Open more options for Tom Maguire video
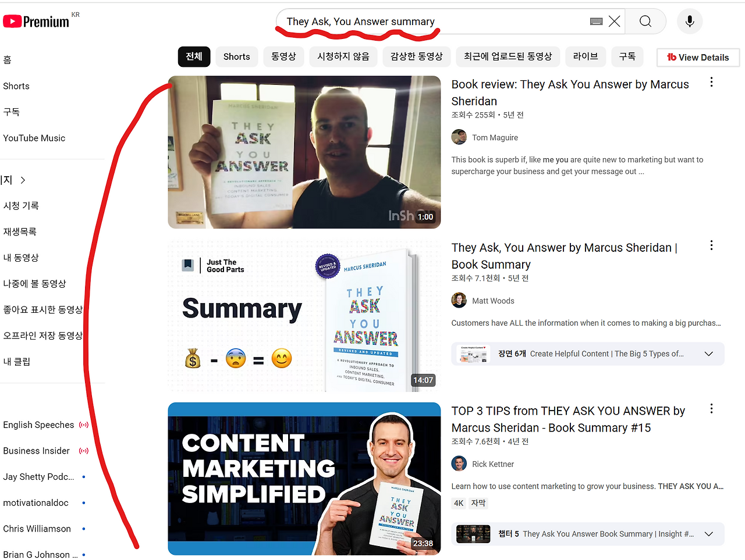The width and height of the screenshot is (745, 560). (x=711, y=83)
